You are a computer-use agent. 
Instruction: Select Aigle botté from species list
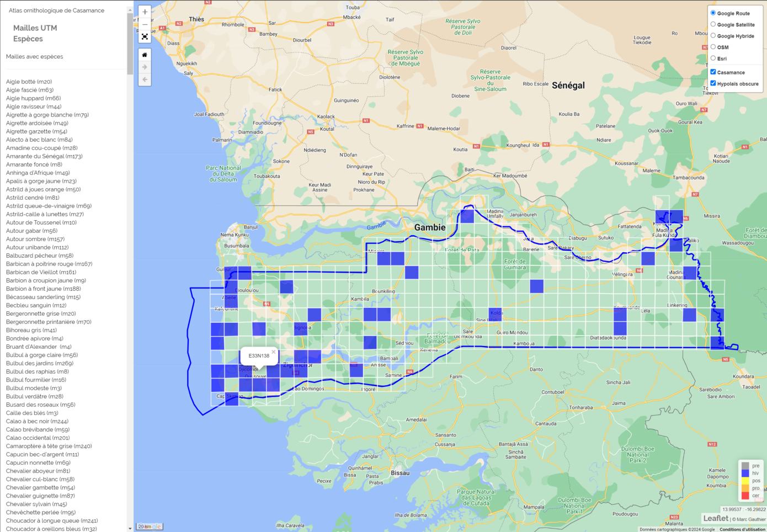(29, 82)
